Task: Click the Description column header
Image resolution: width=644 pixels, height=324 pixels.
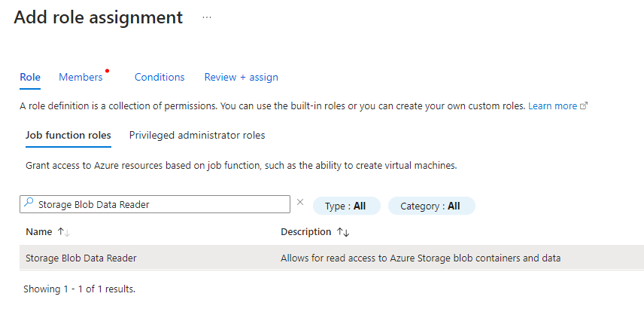Action: click(x=305, y=232)
